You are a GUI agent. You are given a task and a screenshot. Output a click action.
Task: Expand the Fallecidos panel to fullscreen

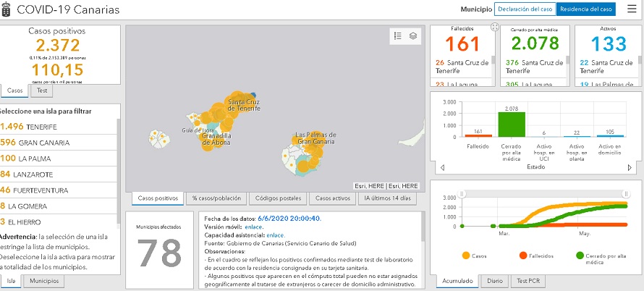[x=494, y=27]
